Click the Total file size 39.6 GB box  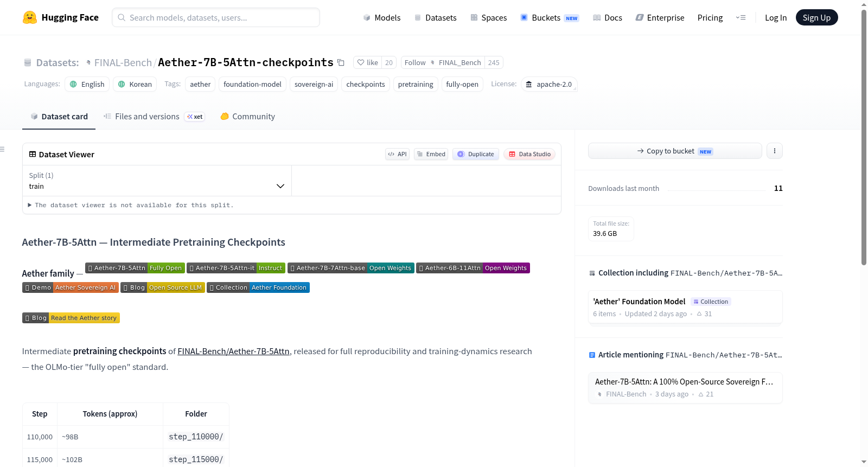pos(611,228)
